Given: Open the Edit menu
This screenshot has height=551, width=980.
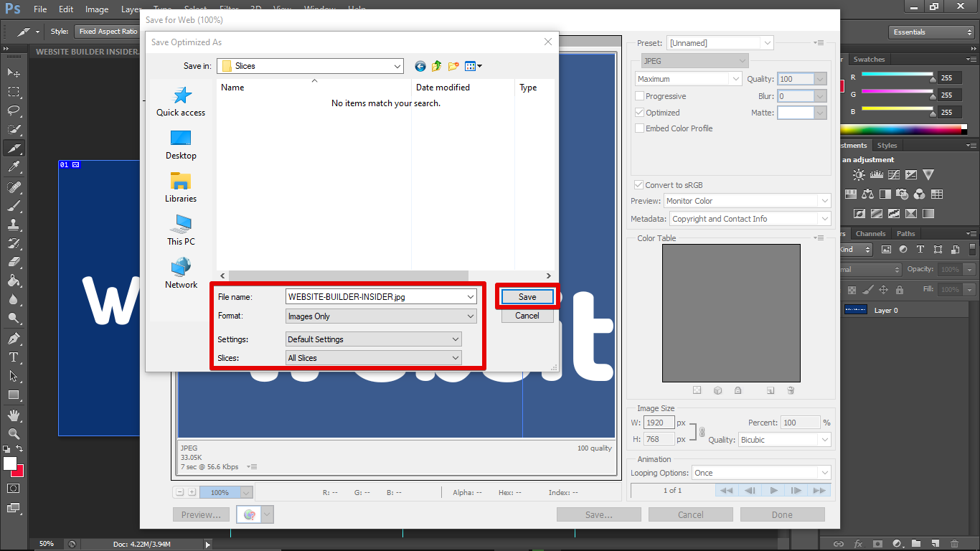Looking at the screenshot, I should 66,9.
